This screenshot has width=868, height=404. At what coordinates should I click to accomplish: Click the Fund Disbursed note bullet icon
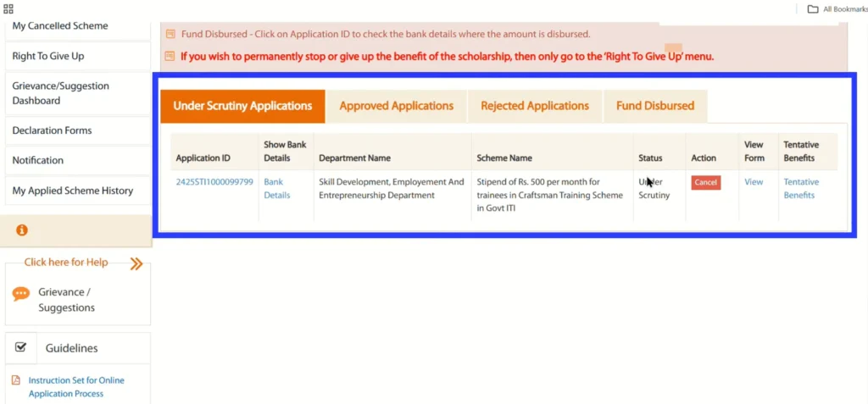170,34
